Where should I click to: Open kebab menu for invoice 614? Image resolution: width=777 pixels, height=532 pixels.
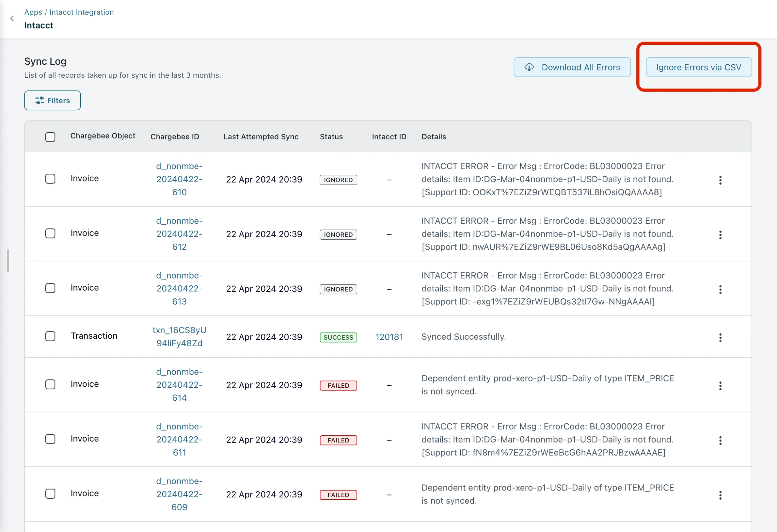pos(720,386)
